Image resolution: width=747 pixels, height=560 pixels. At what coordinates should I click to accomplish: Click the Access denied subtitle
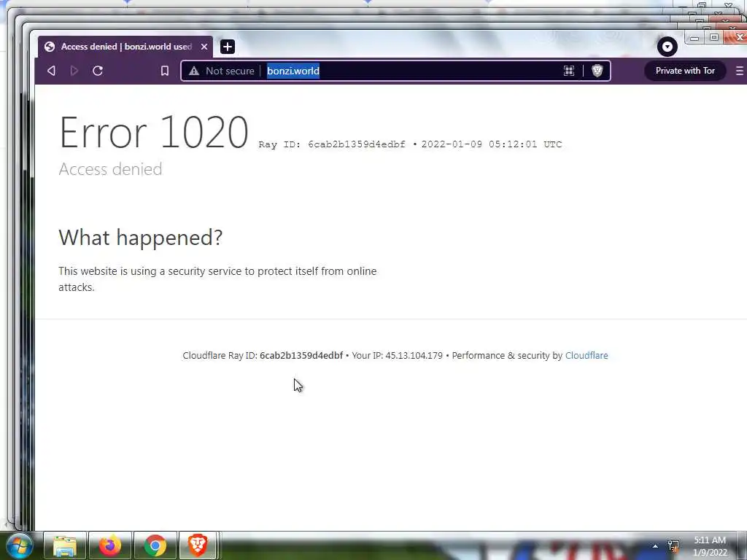point(111,169)
